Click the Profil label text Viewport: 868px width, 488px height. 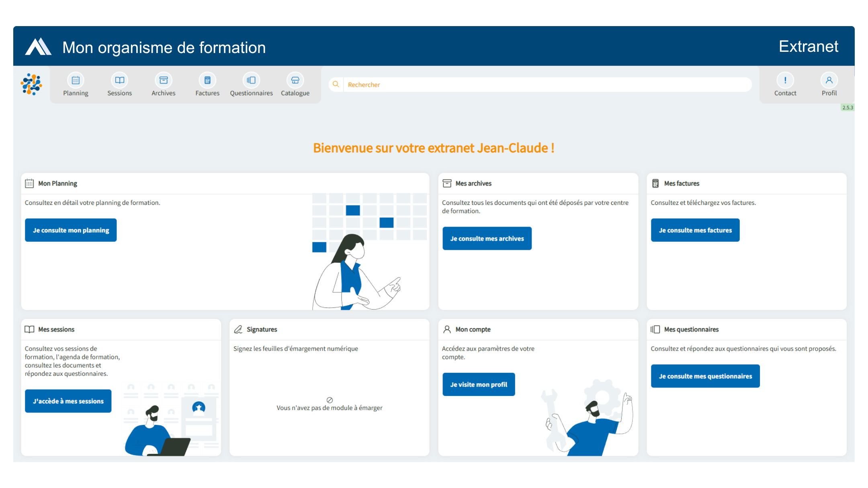point(829,93)
